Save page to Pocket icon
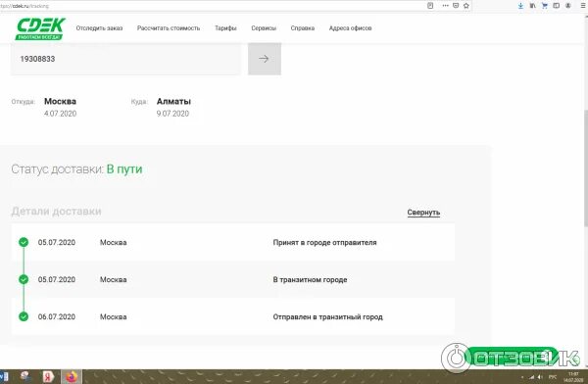 tap(456, 6)
